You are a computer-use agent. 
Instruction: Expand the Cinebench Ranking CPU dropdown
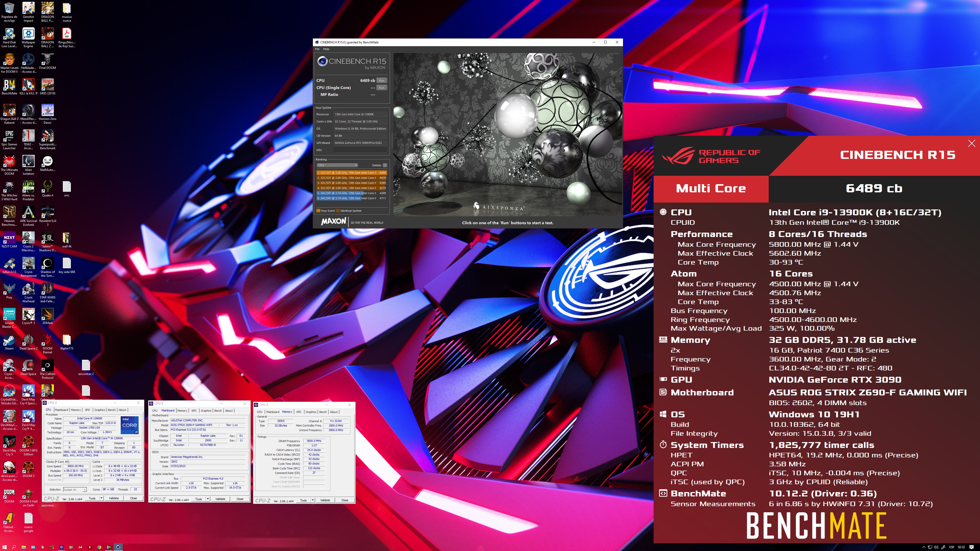click(337, 165)
